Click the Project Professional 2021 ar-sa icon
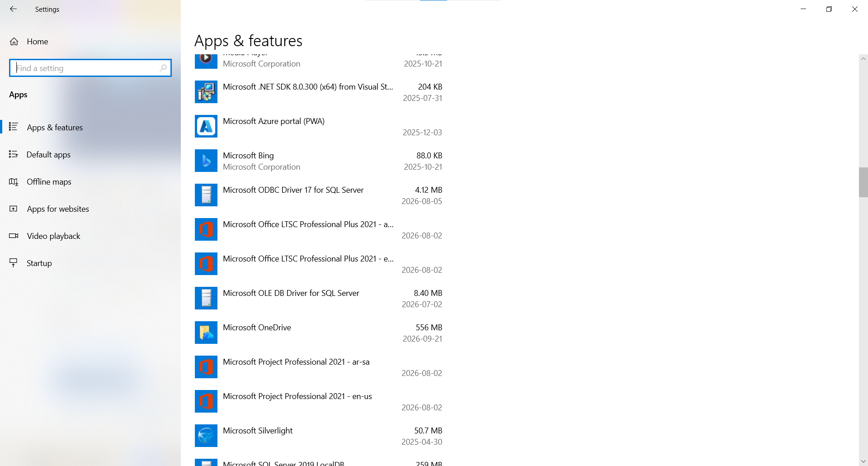 tap(206, 367)
